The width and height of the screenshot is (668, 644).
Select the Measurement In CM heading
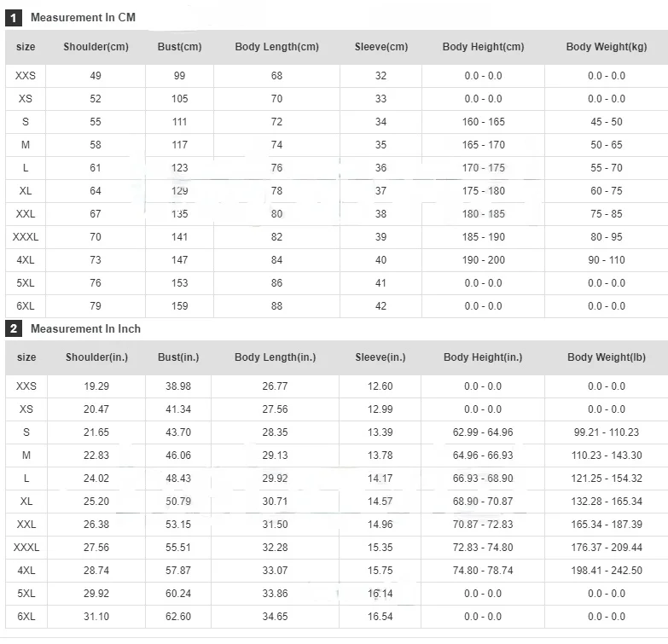point(83,17)
